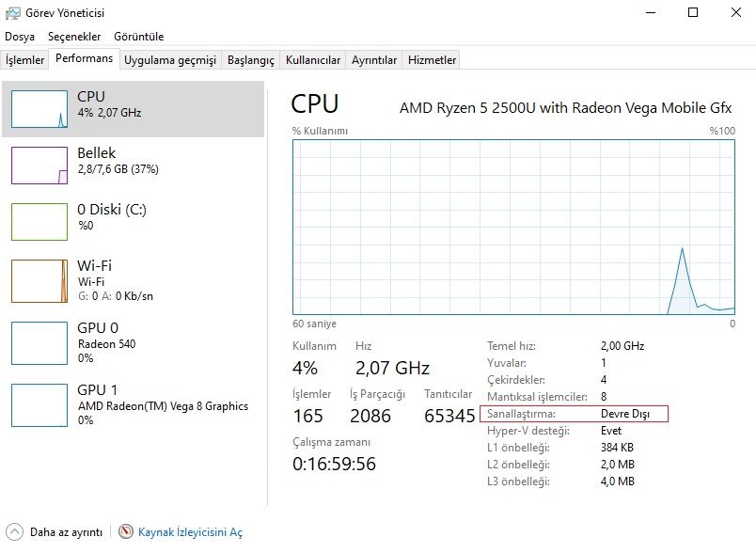
Task: Select GPU 1 AMD Radeon Vega 8 Graphics
Action: (39, 405)
